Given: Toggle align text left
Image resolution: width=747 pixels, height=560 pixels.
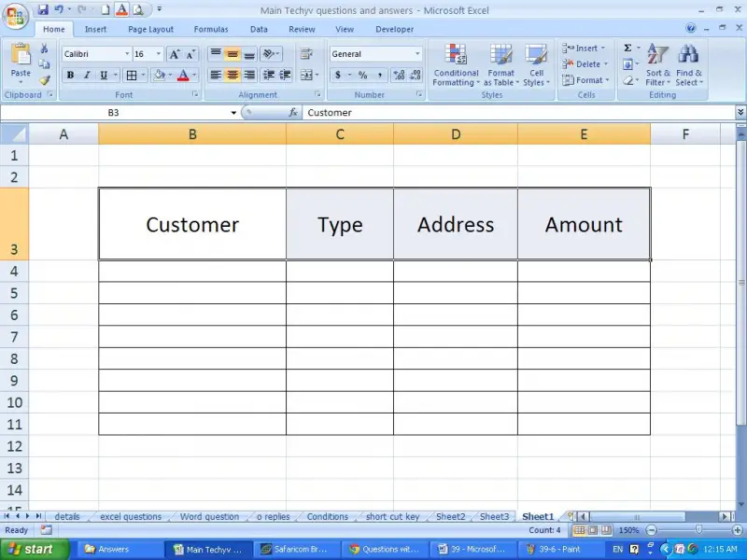Looking at the screenshot, I should [216, 76].
